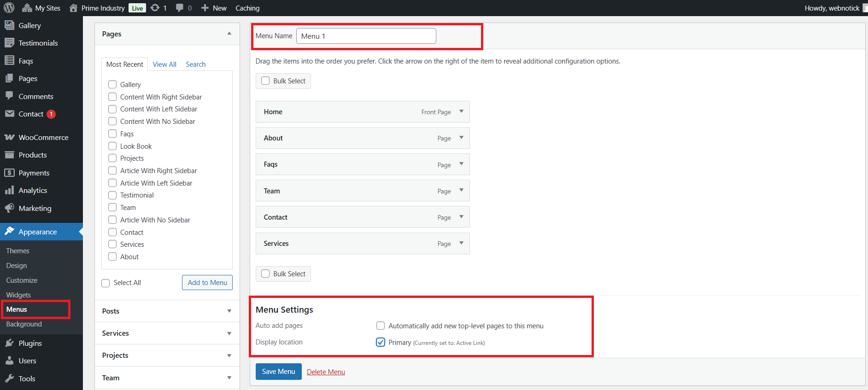Click the WordPress logo icon
This screenshot has width=868, height=390.
point(9,8)
